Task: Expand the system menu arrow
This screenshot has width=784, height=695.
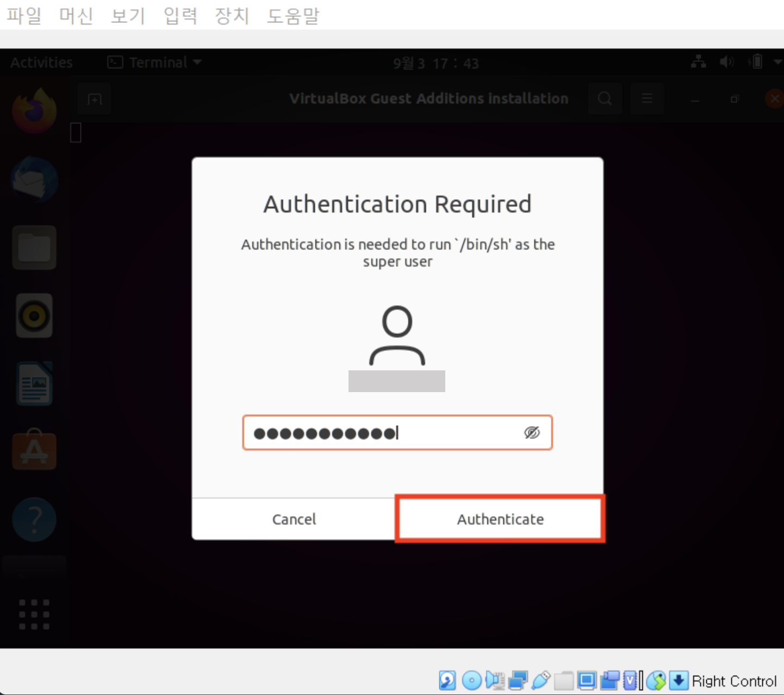Action: pyautogui.click(x=778, y=62)
